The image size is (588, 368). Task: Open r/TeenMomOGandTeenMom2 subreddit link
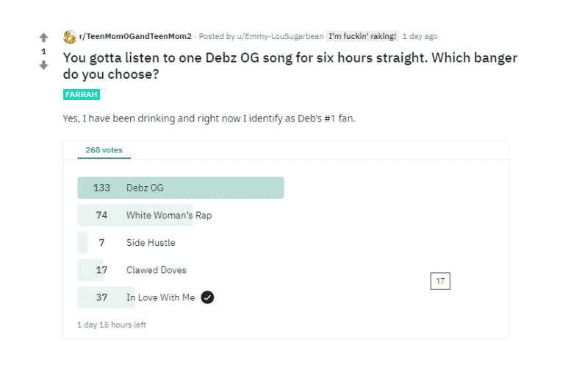[x=135, y=36]
